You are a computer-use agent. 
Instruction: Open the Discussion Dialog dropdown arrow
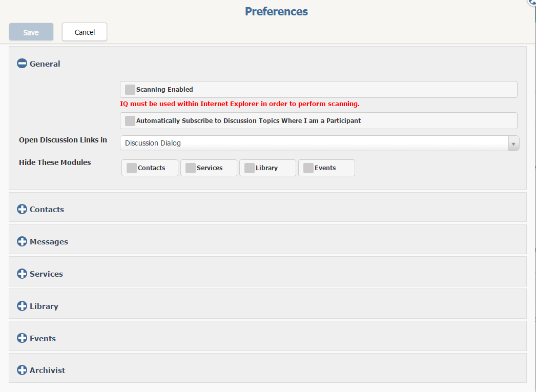513,143
